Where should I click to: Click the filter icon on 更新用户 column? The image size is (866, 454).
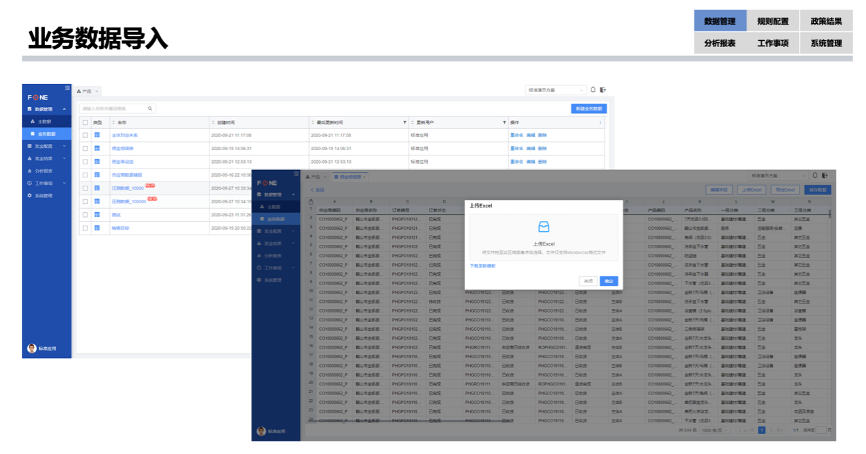(x=504, y=123)
